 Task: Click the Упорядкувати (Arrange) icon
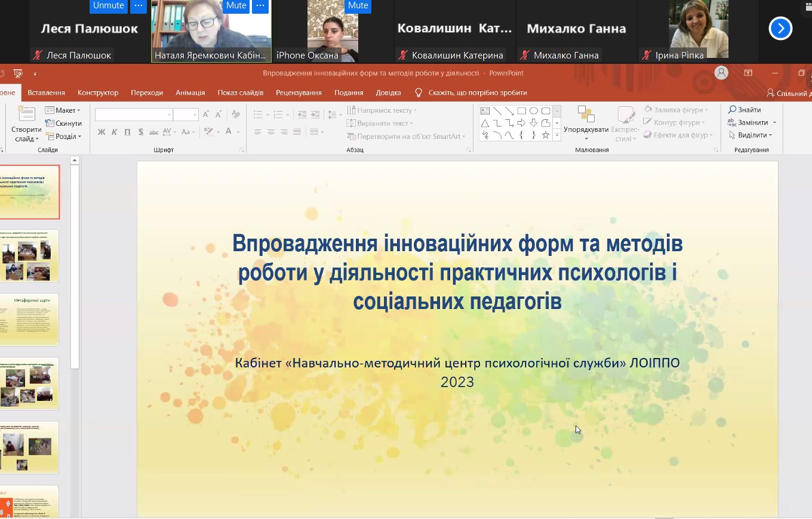click(x=586, y=115)
